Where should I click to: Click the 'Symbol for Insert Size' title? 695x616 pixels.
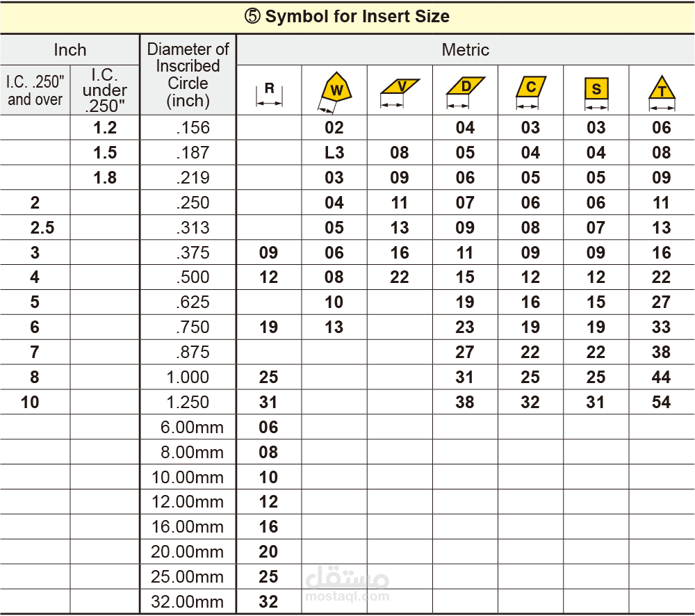point(347,17)
